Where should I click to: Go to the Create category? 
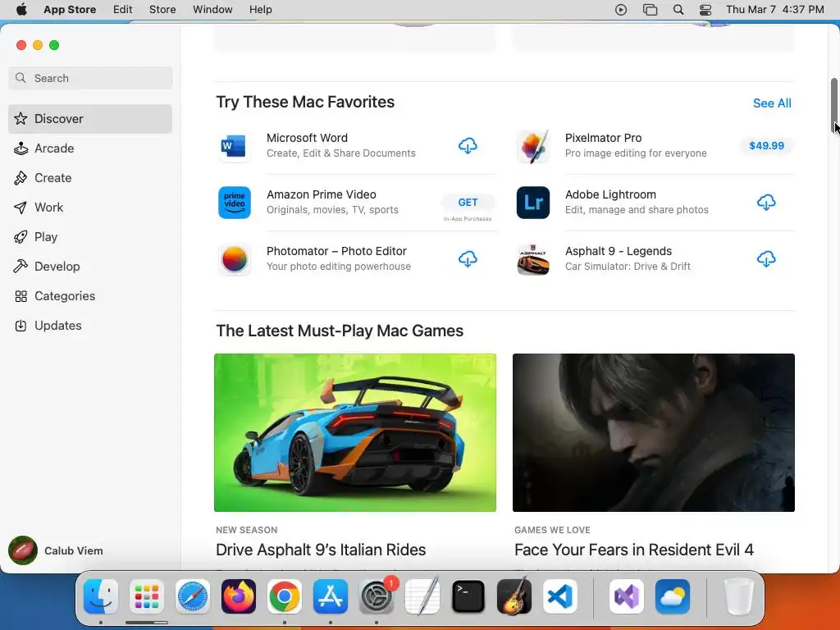(90, 178)
